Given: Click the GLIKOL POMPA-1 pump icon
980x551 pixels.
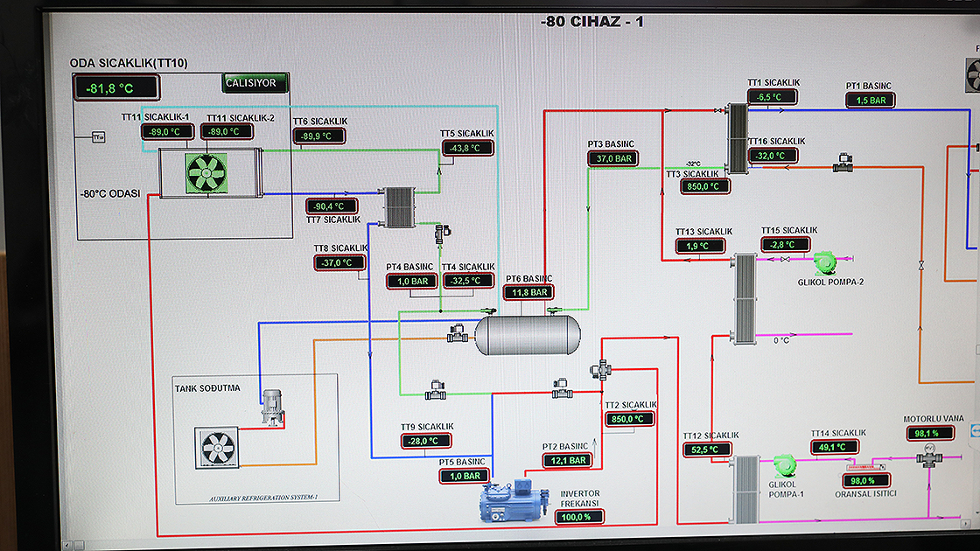Looking at the screenshot, I should (x=781, y=465).
